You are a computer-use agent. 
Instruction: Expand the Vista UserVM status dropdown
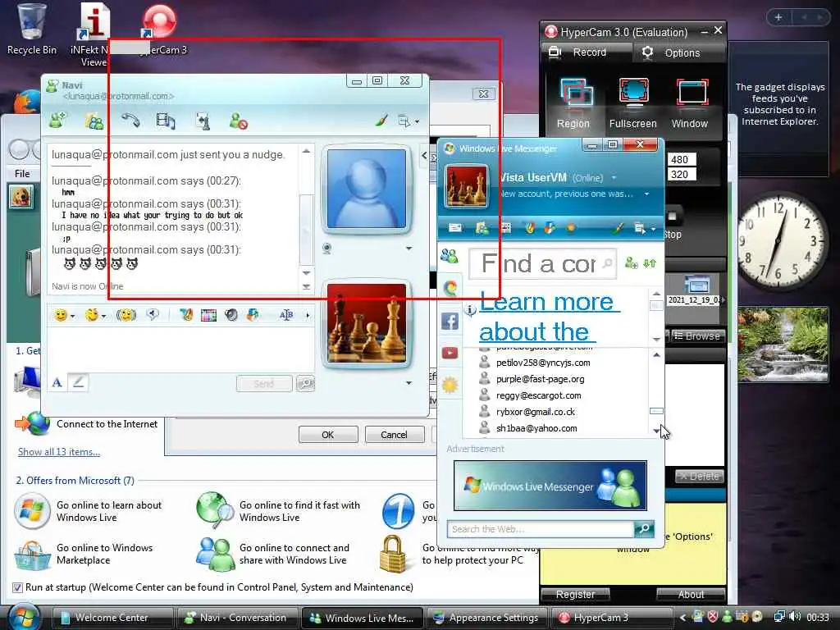click(x=614, y=177)
